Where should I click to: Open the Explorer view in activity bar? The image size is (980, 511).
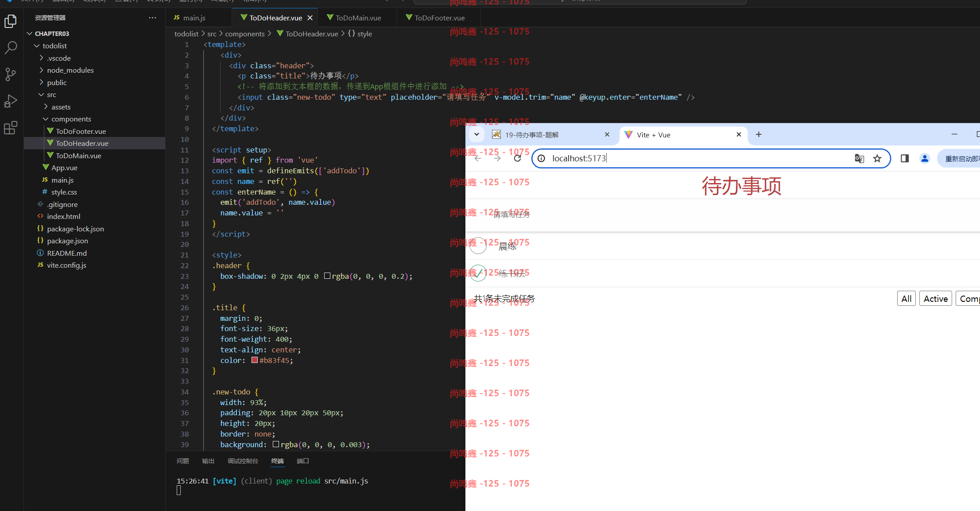pyautogui.click(x=11, y=21)
